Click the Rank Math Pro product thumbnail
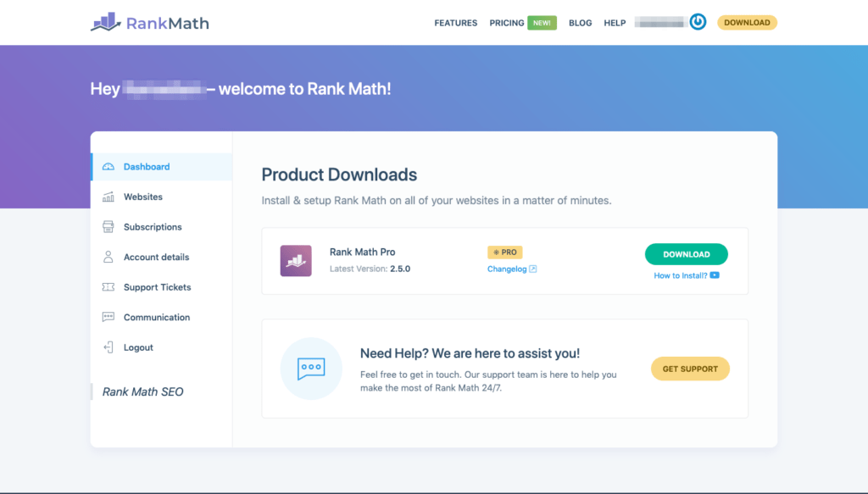The height and width of the screenshot is (494, 868). (x=296, y=260)
